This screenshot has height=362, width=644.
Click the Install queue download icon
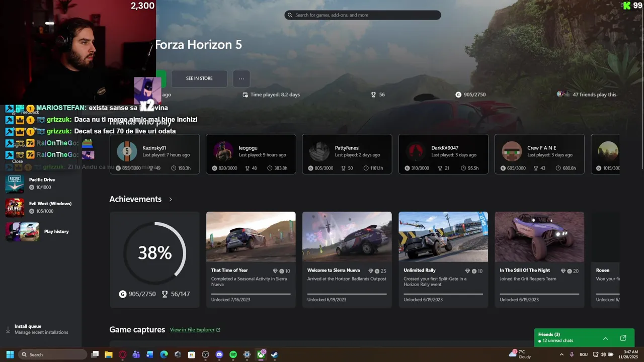[8, 330]
